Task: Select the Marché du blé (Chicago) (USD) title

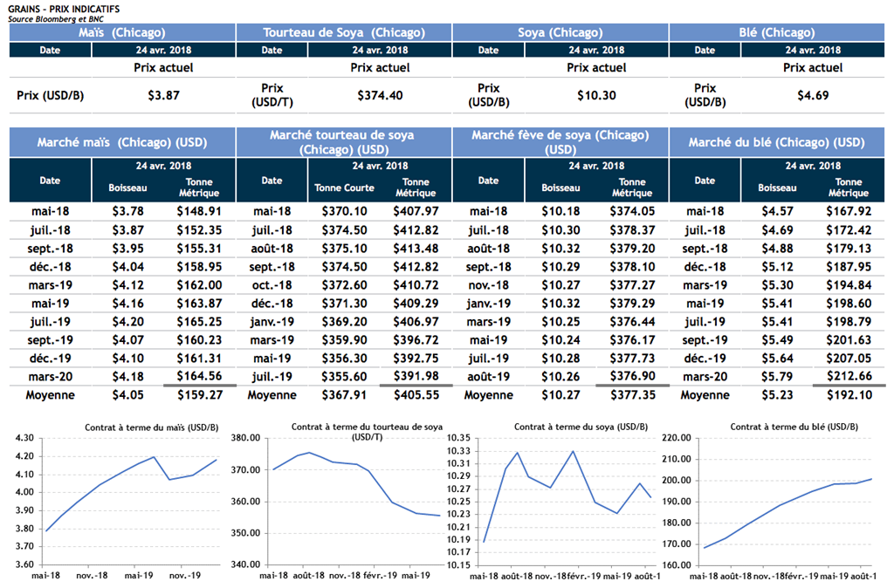Action: [776, 142]
